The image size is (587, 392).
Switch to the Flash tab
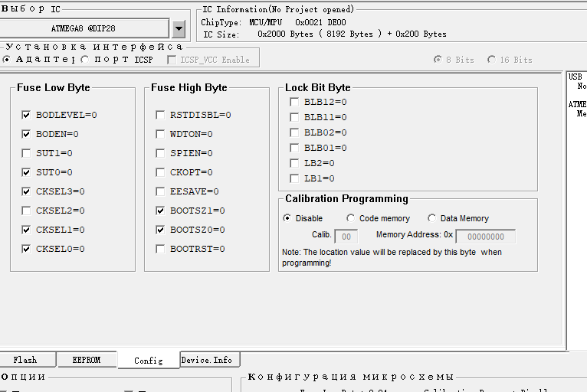pos(25,360)
